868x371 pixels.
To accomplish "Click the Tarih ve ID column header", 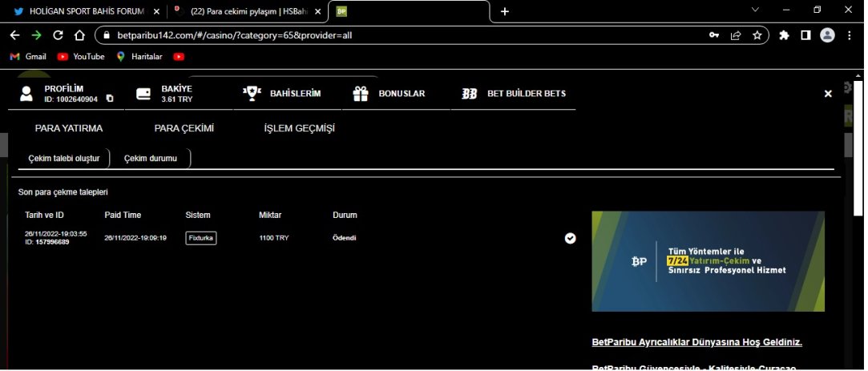I will click(44, 215).
